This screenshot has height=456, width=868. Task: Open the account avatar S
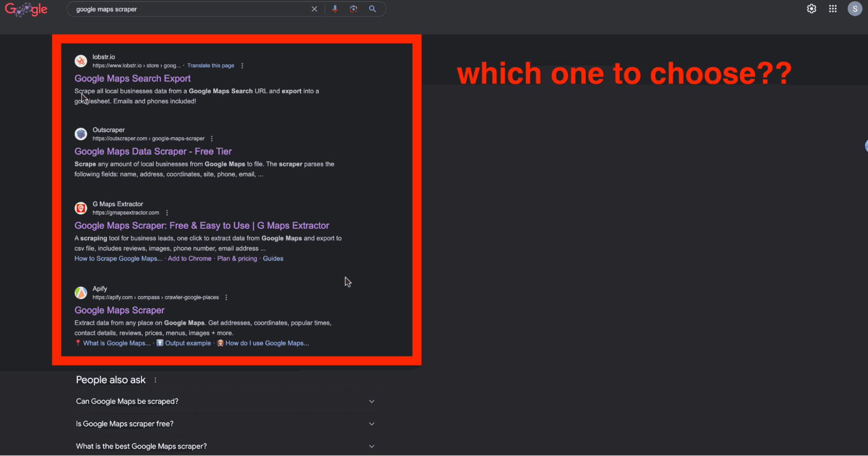855,9
